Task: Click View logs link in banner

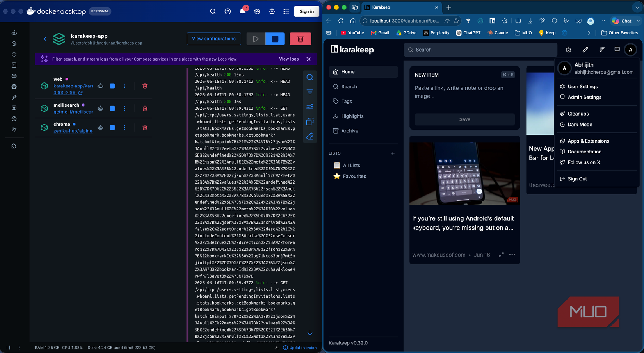Action: [289, 59]
